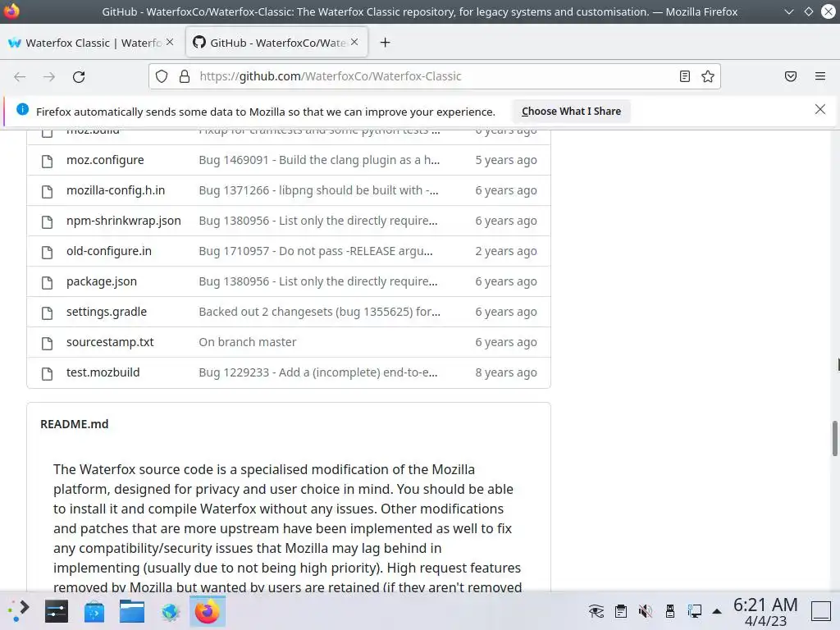Screen dimensions: 840x630
Task: Open the Dolphin file manager from taskbar
Action: click(132, 611)
